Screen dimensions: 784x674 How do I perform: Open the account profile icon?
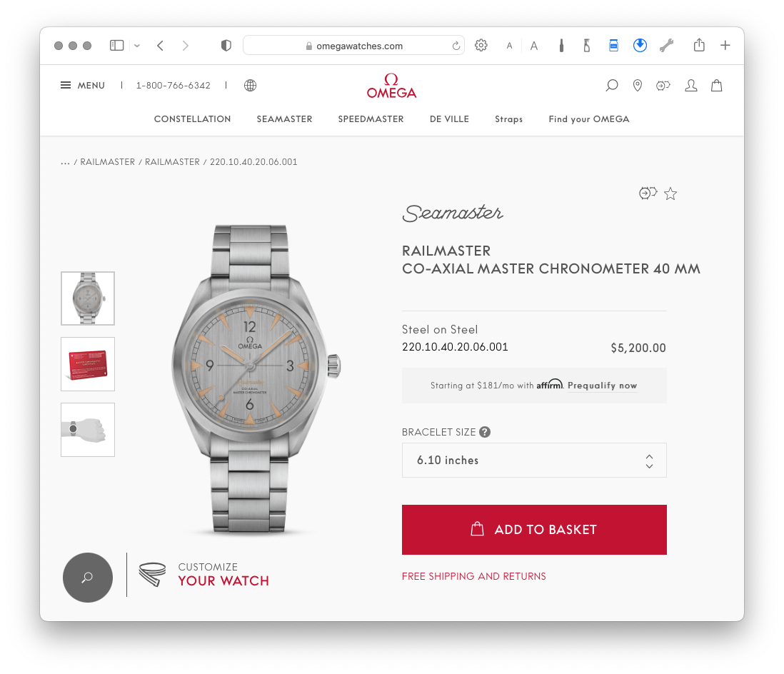tap(691, 86)
